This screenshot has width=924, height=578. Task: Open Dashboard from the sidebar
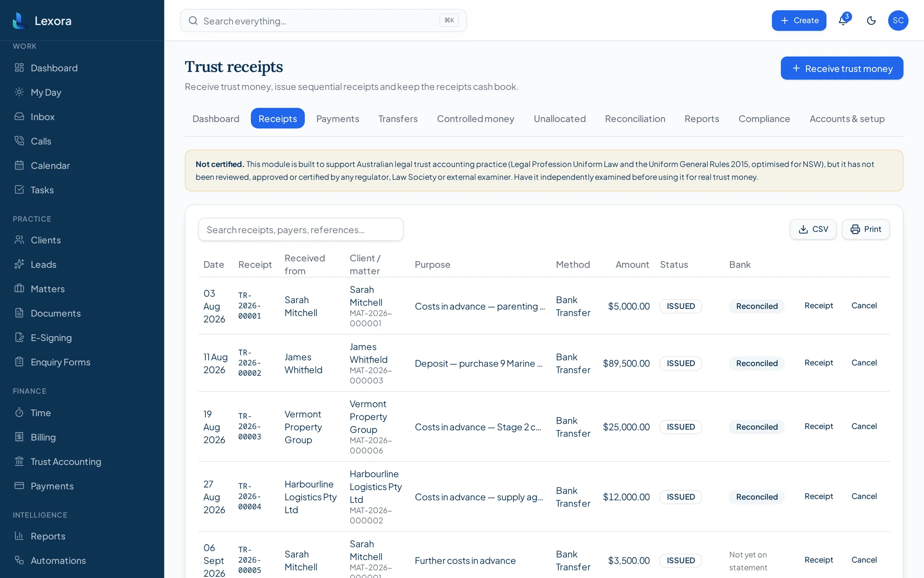coord(54,68)
